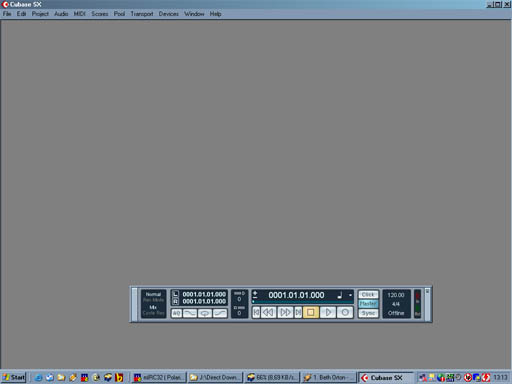Screen dimensions: 512x384
Task: Toggle the Sync button
Action: [368, 313]
